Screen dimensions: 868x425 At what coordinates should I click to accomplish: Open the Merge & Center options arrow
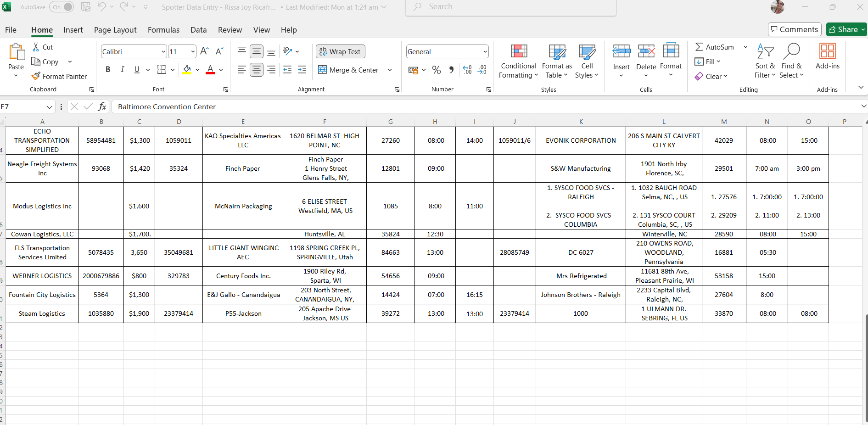(x=390, y=70)
